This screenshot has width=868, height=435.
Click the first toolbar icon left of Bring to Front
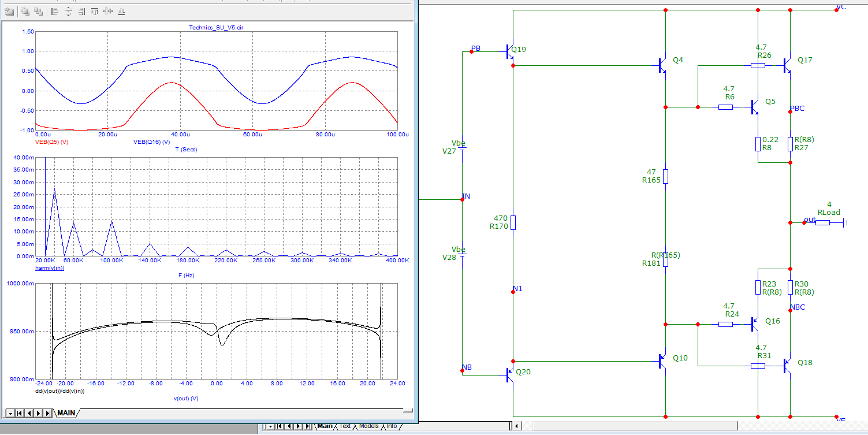(x=9, y=11)
